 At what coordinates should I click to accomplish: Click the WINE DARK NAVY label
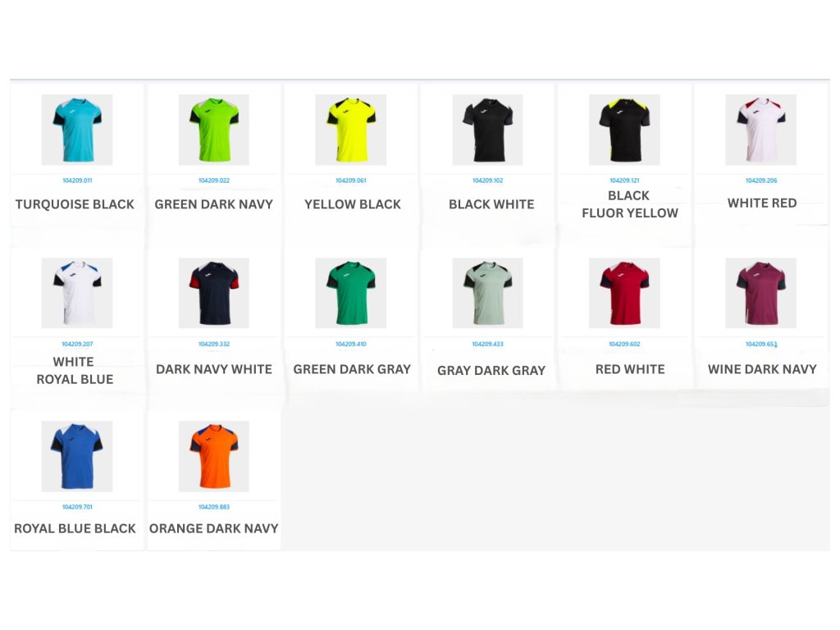[762, 369]
